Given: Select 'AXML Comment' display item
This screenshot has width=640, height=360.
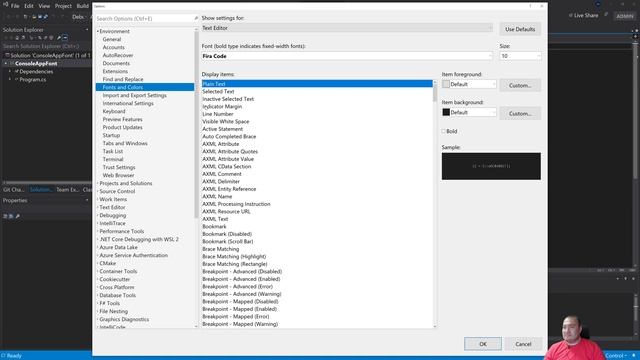Looking at the screenshot, I should [x=317, y=174].
